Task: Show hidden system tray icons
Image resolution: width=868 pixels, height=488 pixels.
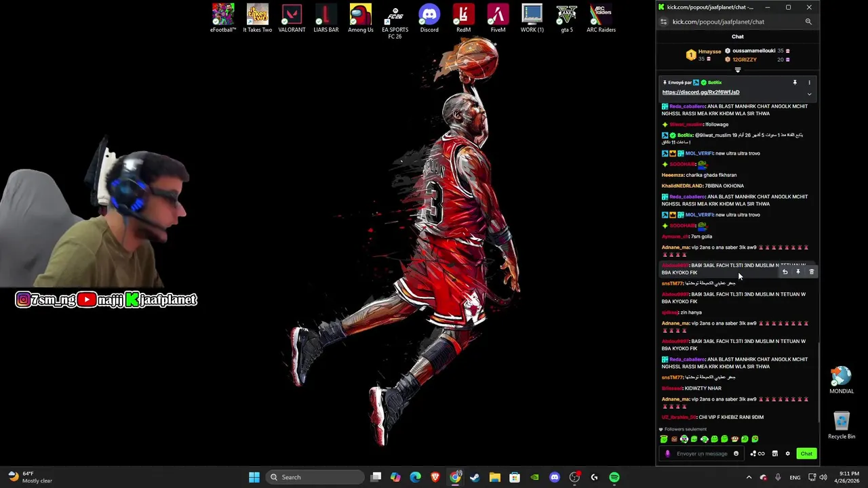Action: [749, 477]
